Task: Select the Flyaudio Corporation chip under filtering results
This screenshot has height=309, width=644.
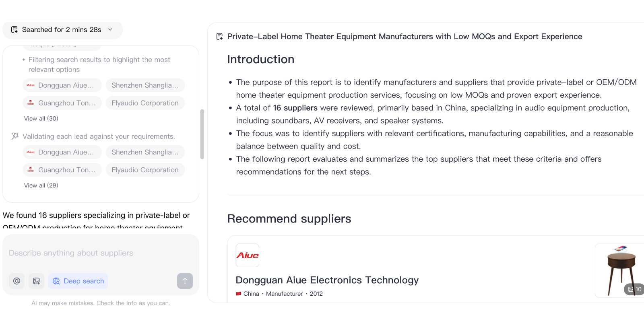Action: pyautogui.click(x=145, y=103)
